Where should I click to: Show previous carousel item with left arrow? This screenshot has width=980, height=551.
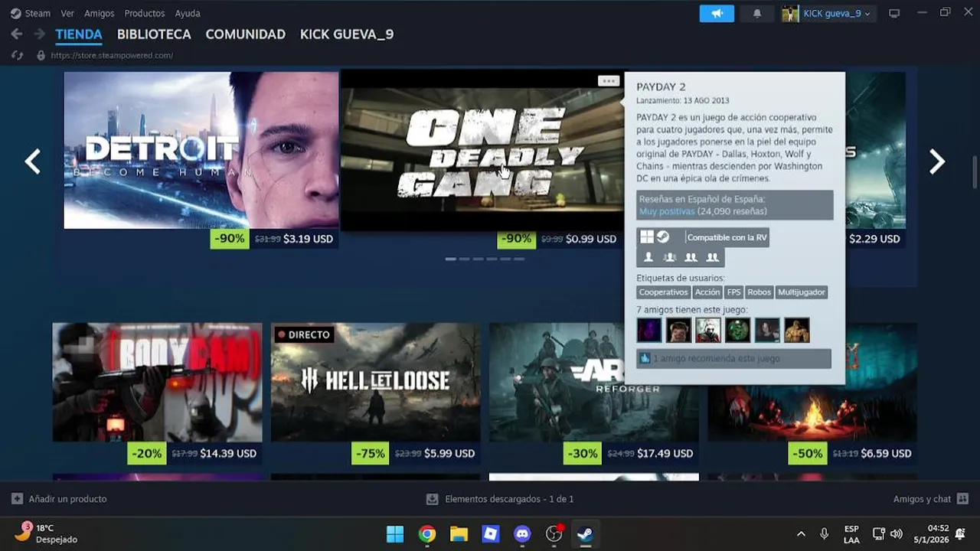[32, 161]
